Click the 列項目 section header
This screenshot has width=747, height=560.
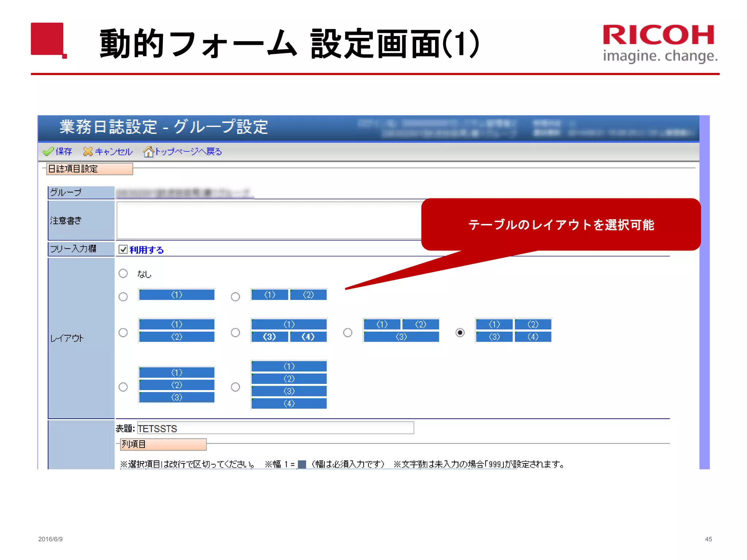(x=163, y=444)
